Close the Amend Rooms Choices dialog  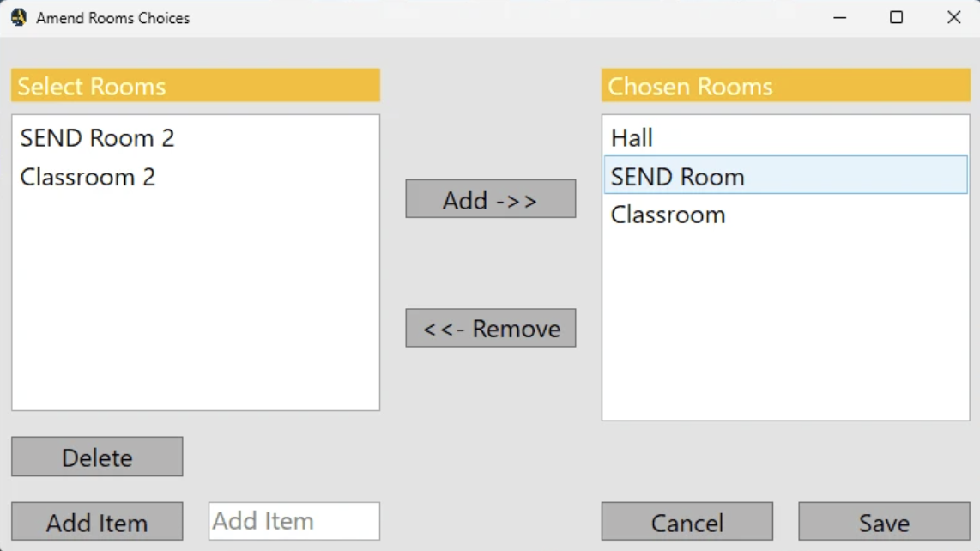[953, 17]
